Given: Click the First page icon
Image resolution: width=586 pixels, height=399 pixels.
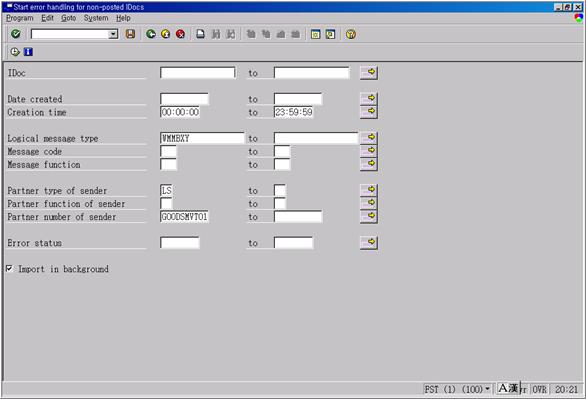Looking at the screenshot, I should pos(251,34).
